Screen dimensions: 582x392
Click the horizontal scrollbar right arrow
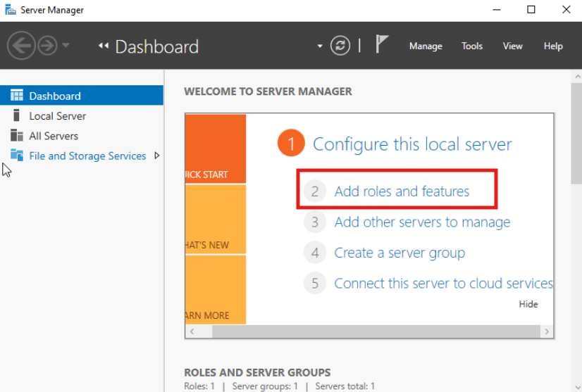(x=547, y=331)
